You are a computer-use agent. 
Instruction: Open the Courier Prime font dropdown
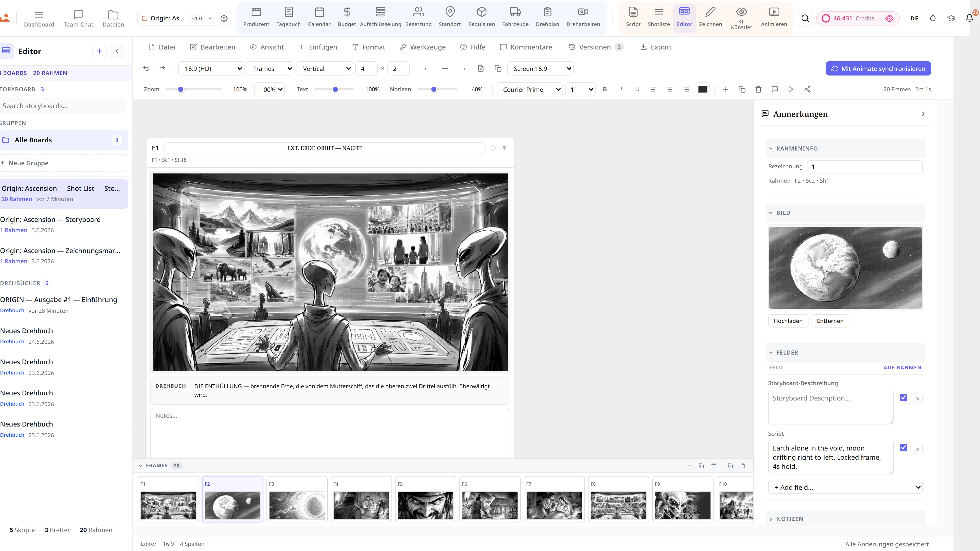tap(530, 89)
